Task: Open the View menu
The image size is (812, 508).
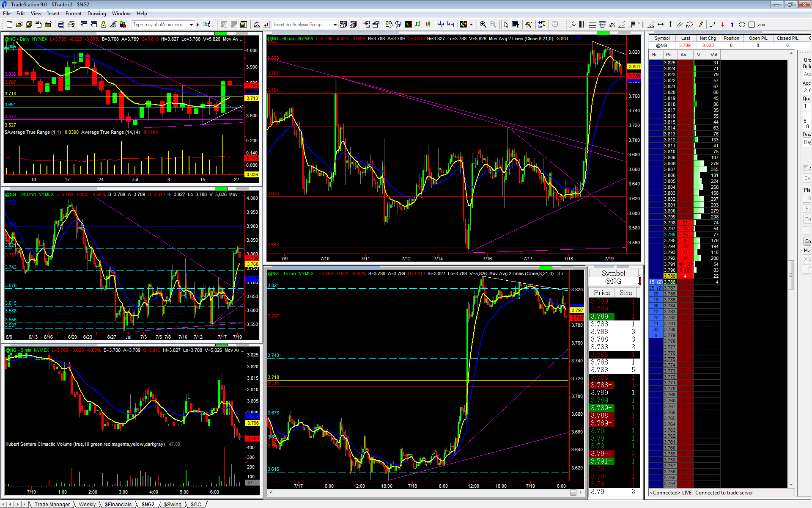Action: coord(36,14)
